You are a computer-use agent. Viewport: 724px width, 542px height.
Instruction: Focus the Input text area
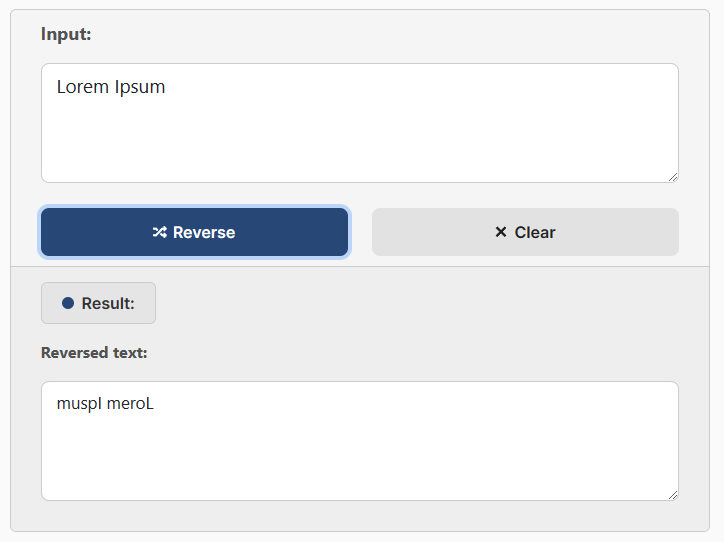360,123
